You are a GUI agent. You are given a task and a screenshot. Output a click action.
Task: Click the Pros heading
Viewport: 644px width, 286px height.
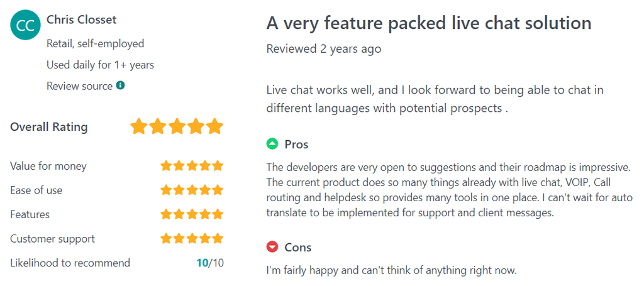click(x=296, y=145)
